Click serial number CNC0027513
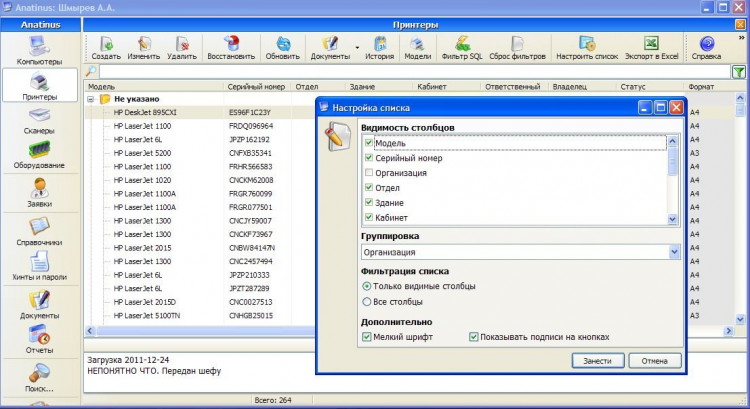The height and width of the screenshot is (409, 750). click(251, 302)
